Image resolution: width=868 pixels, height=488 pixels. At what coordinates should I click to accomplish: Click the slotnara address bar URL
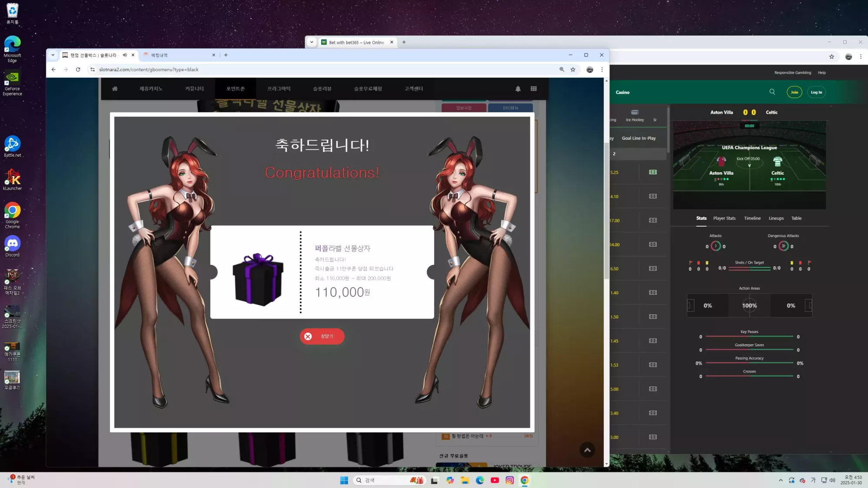tap(149, 69)
